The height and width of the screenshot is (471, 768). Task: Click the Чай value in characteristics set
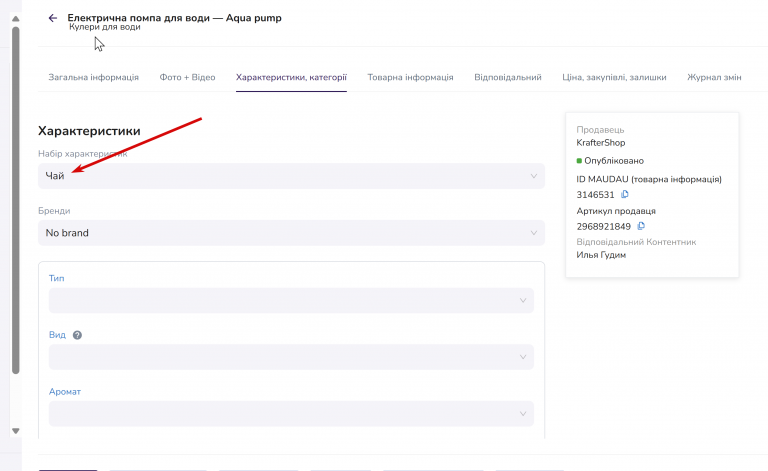click(x=55, y=176)
